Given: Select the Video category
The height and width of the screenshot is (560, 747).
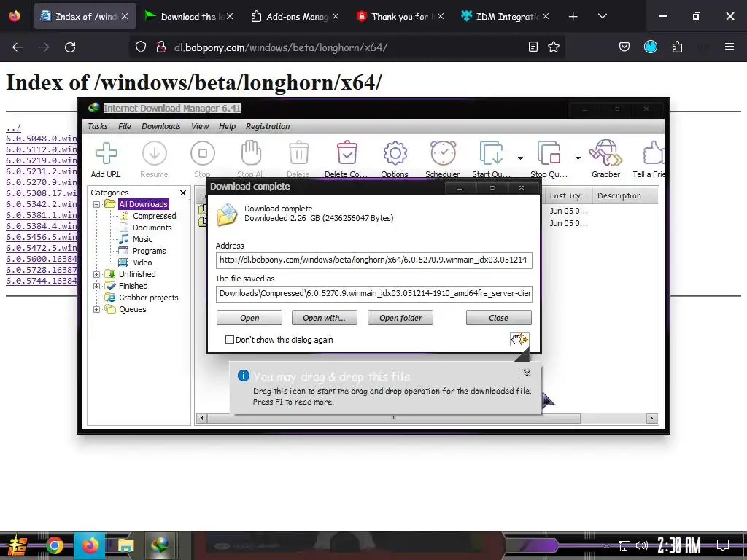Looking at the screenshot, I should (x=142, y=262).
